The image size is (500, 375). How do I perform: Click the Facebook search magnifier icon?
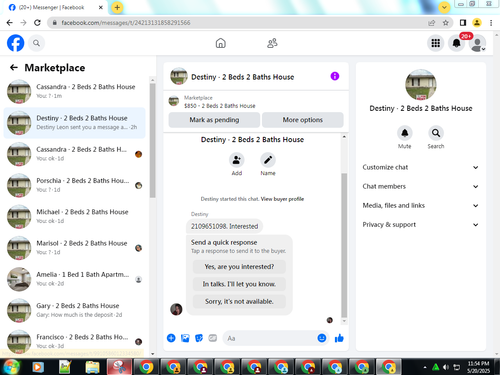pos(36,43)
